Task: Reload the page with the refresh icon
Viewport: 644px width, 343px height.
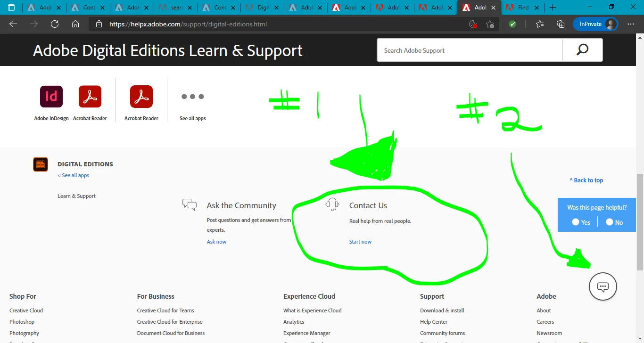Action: click(x=55, y=24)
